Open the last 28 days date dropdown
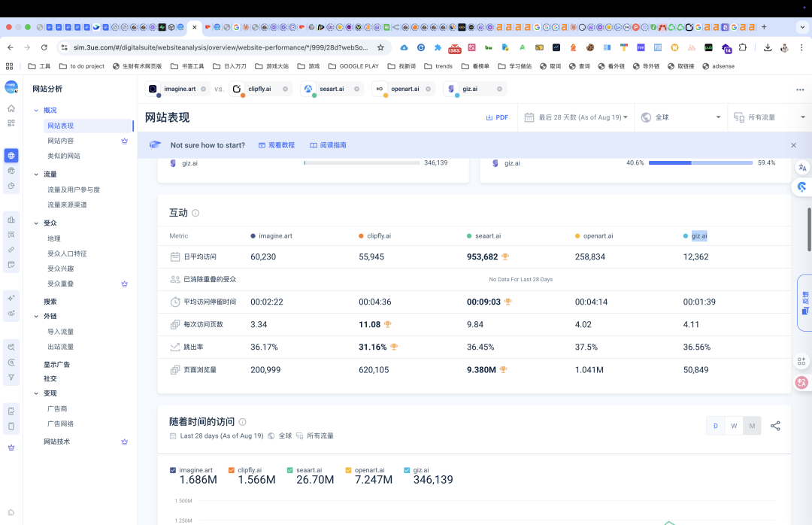Screen dimensions: 812x525 click(576, 117)
